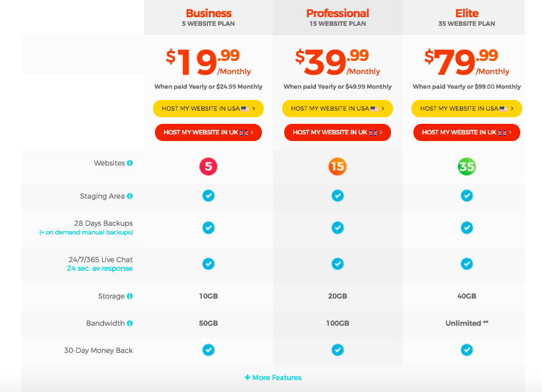542x392 pixels.
Task: Click the 24 sec. av response text
Action: 99,269
